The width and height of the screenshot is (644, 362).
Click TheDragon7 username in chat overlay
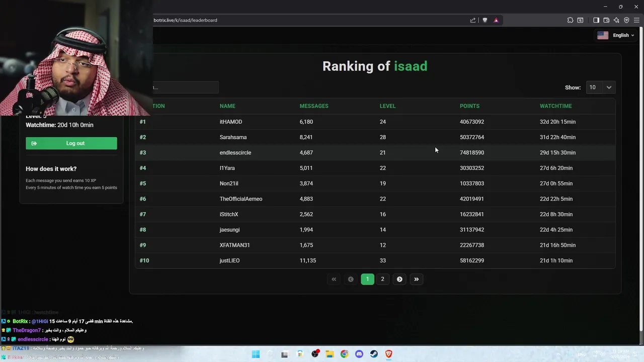coord(27,330)
